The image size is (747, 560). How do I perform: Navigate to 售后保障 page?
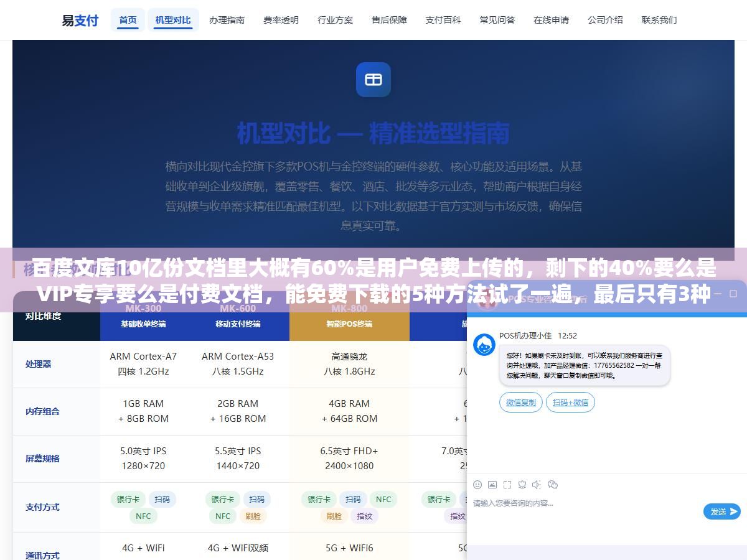pyautogui.click(x=389, y=20)
